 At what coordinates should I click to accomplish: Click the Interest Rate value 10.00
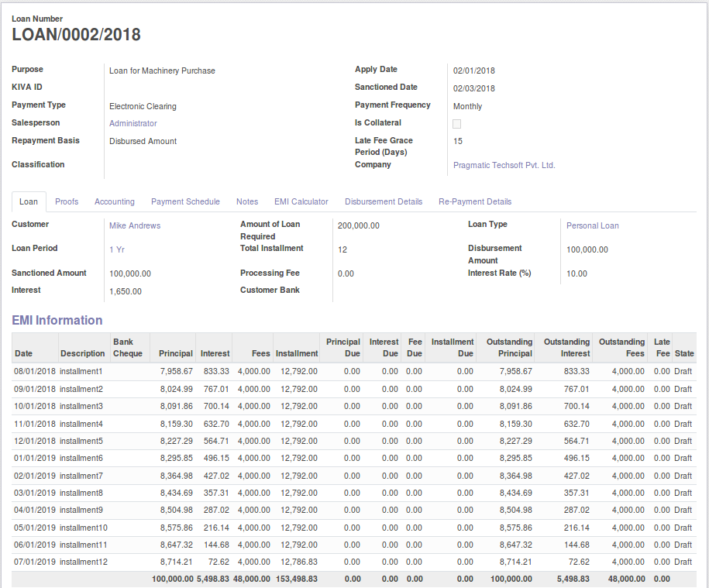[576, 273]
